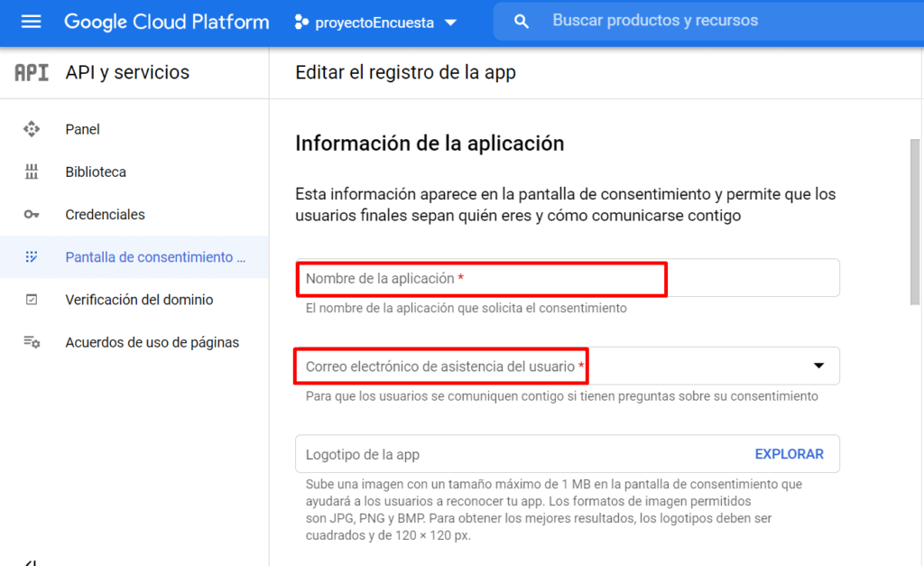Click the Credenciales key icon
Image resolution: width=924 pixels, height=566 pixels.
click(32, 215)
